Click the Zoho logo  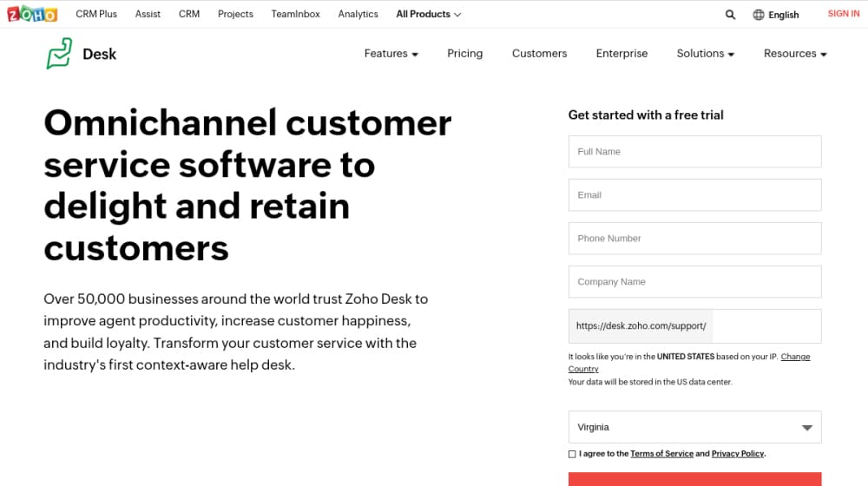[x=31, y=14]
